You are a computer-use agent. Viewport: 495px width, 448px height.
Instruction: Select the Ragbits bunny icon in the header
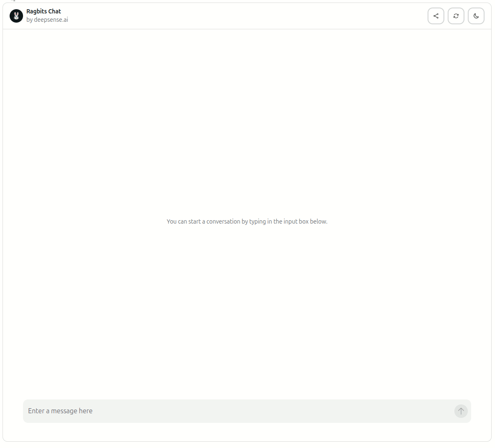coord(16,16)
